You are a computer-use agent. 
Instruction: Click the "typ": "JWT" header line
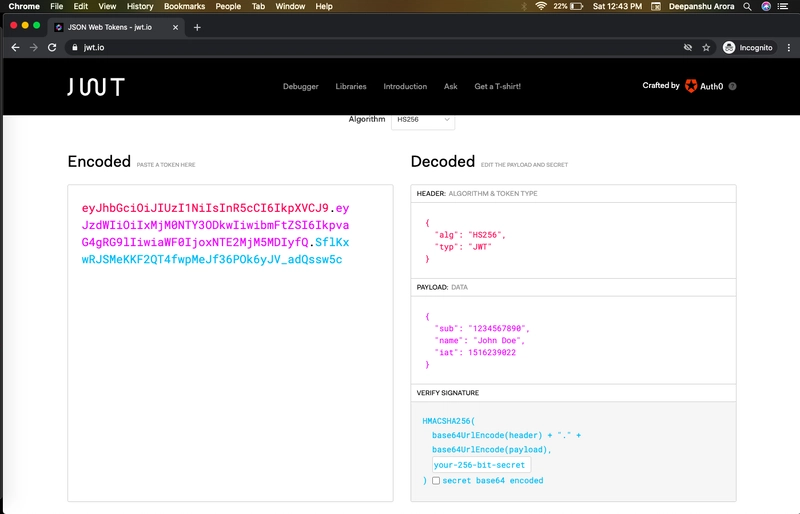point(463,247)
